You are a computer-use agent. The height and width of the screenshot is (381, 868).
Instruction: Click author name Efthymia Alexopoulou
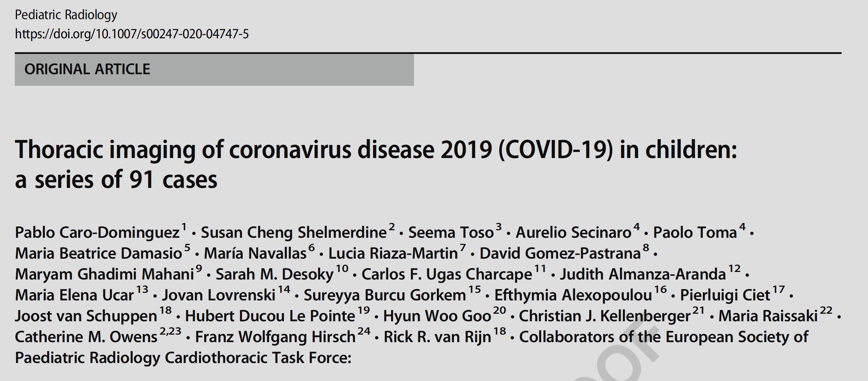tap(573, 295)
